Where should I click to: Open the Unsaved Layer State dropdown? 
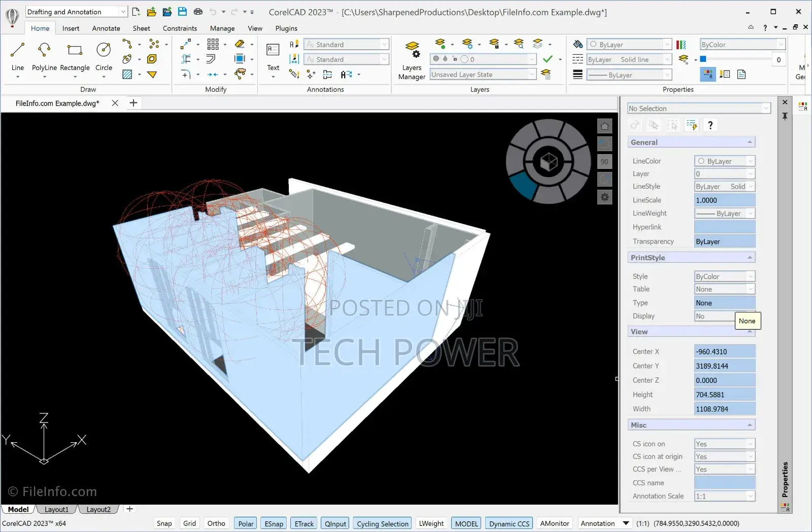pos(483,75)
